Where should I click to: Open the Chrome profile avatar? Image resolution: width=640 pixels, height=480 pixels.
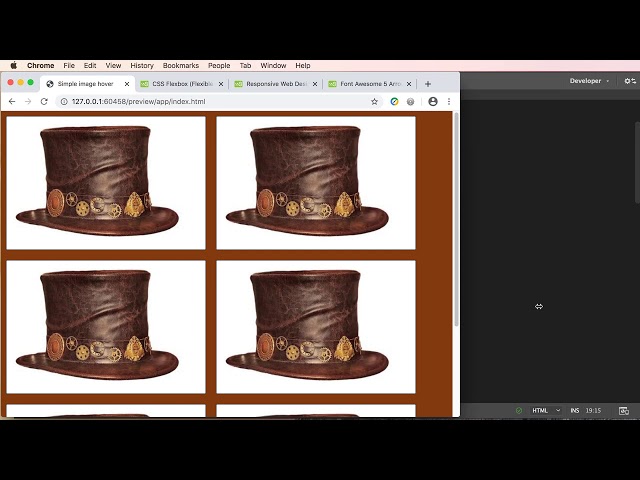pyautogui.click(x=433, y=102)
